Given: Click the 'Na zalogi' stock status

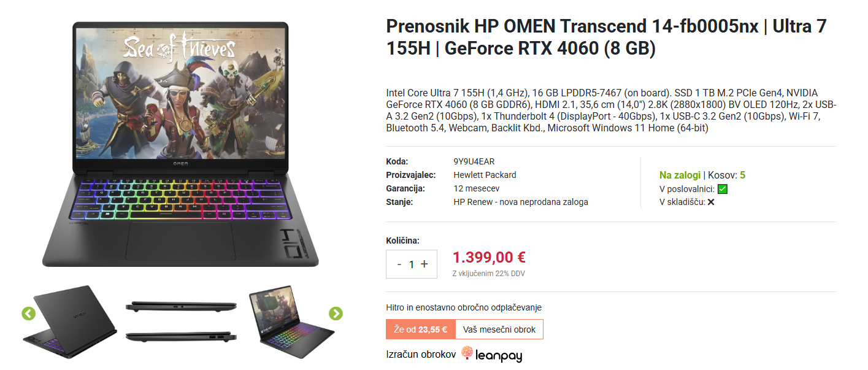Looking at the screenshot, I should pyautogui.click(x=680, y=175).
